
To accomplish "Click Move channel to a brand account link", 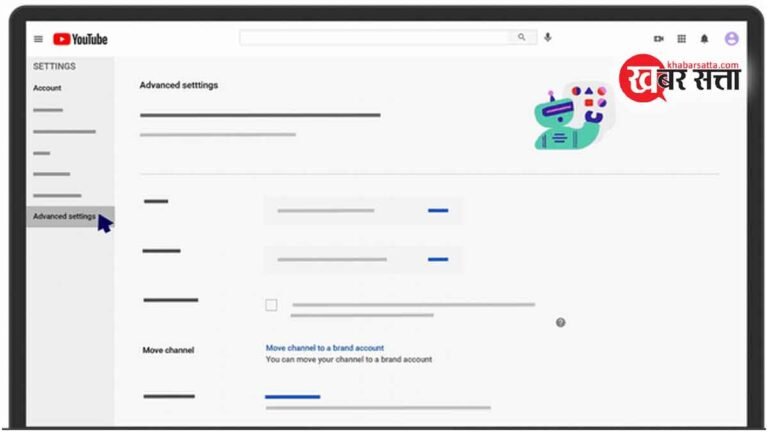I will coord(325,348).
